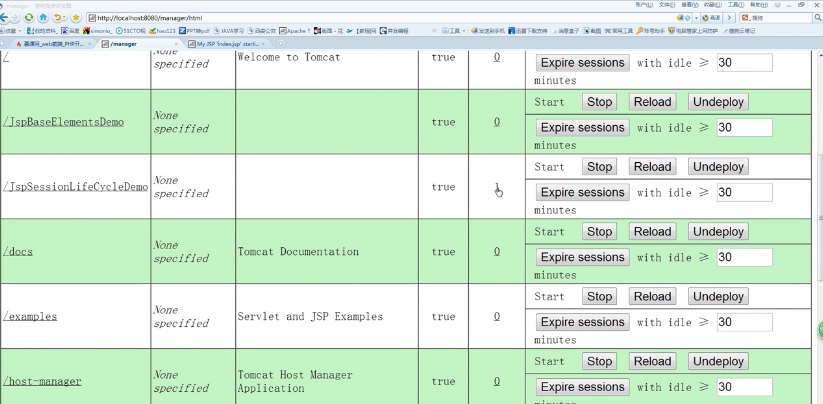The height and width of the screenshot is (404, 823).
Task: Click session count 0 for /docs
Action: pyautogui.click(x=497, y=252)
